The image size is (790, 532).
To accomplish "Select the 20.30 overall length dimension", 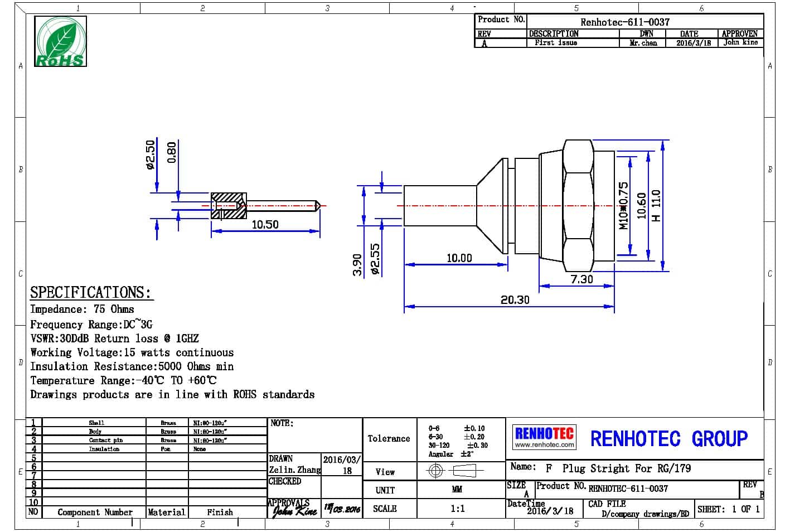I will pyautogui.click(x=515, y=300).
